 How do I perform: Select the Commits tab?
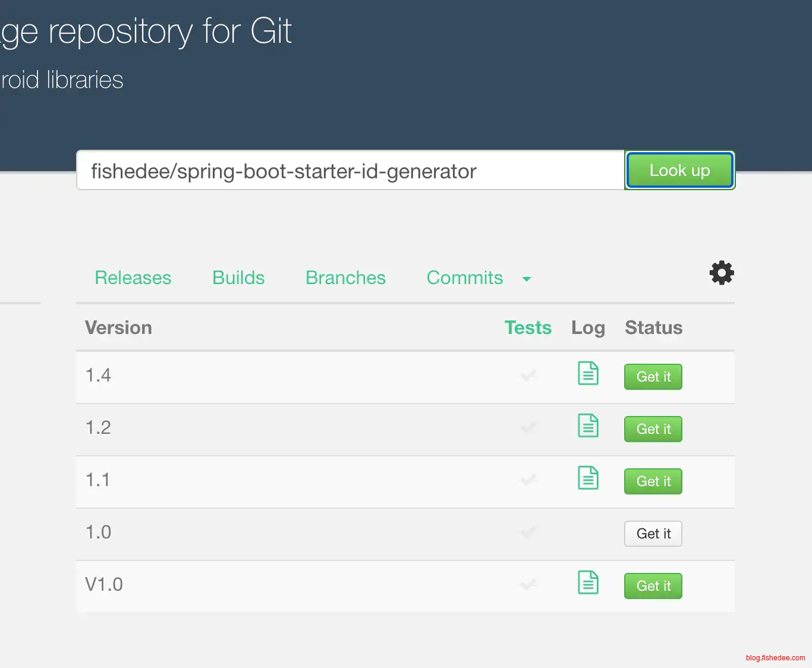click(464, 278)
